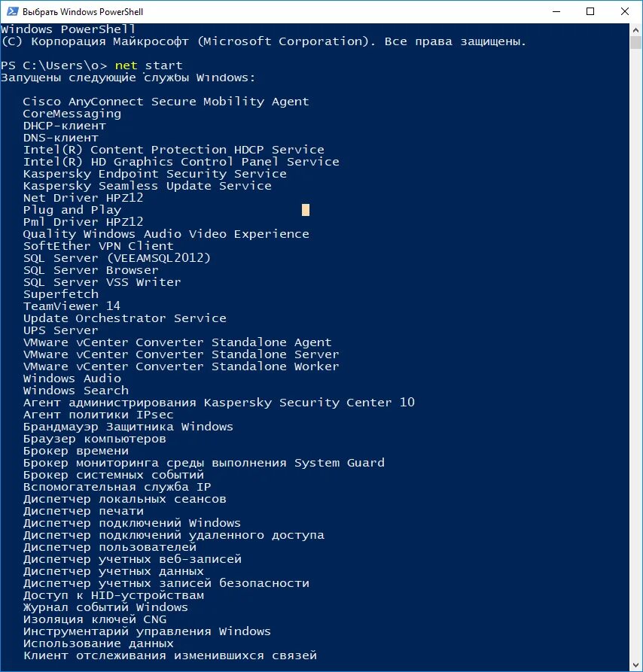Click the 'TeamViewer 14' line
The height and width of the screenshot is (672, 643).
point(72,306)
